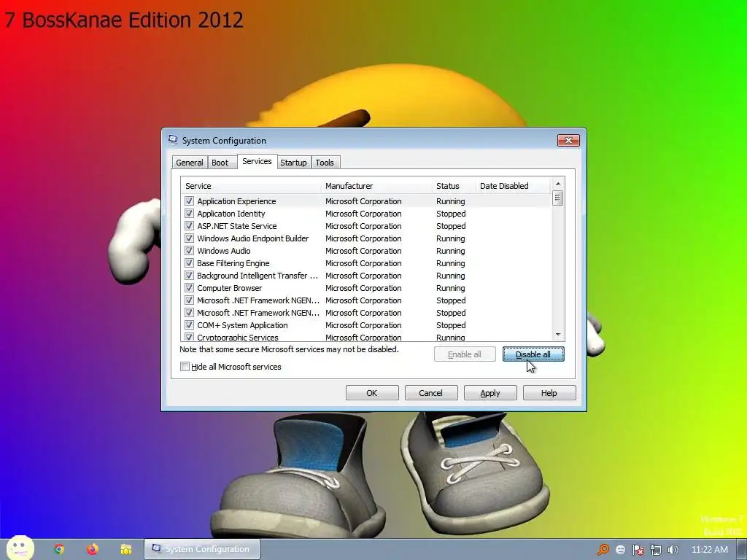Click Show desktop button at taskbar end

[742, 550]
